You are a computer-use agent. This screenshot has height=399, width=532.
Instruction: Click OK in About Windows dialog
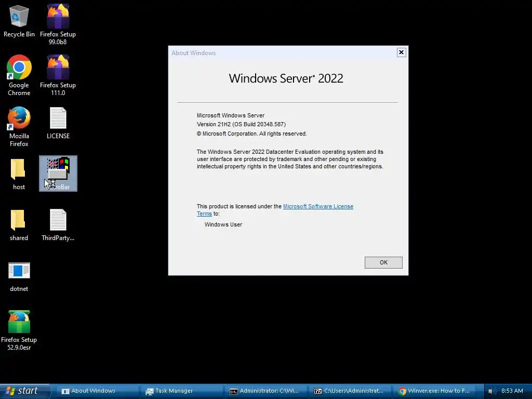click(383, 262)
